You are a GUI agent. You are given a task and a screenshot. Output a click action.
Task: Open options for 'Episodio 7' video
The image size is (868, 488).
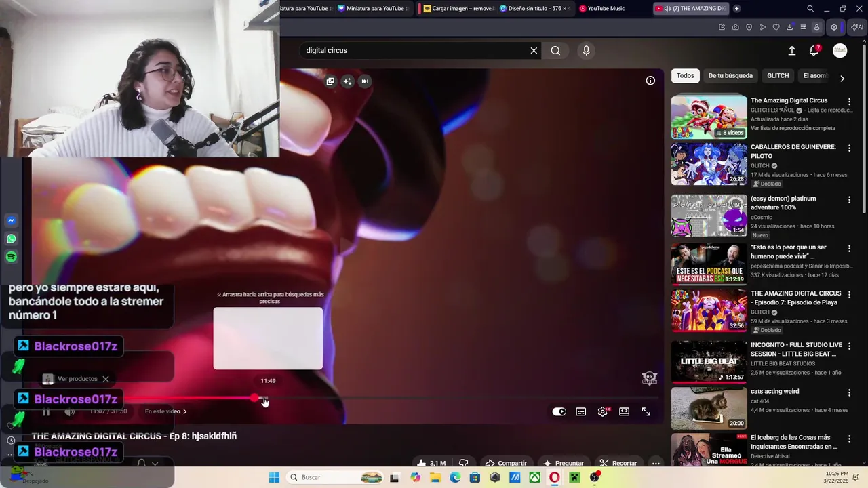tap(849, 295)
